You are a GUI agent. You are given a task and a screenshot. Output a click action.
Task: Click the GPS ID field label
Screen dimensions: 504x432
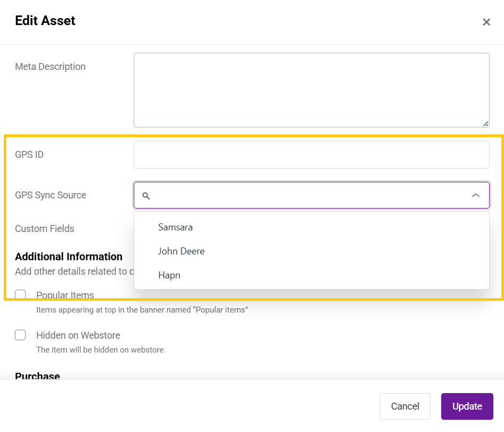(29, 155)
